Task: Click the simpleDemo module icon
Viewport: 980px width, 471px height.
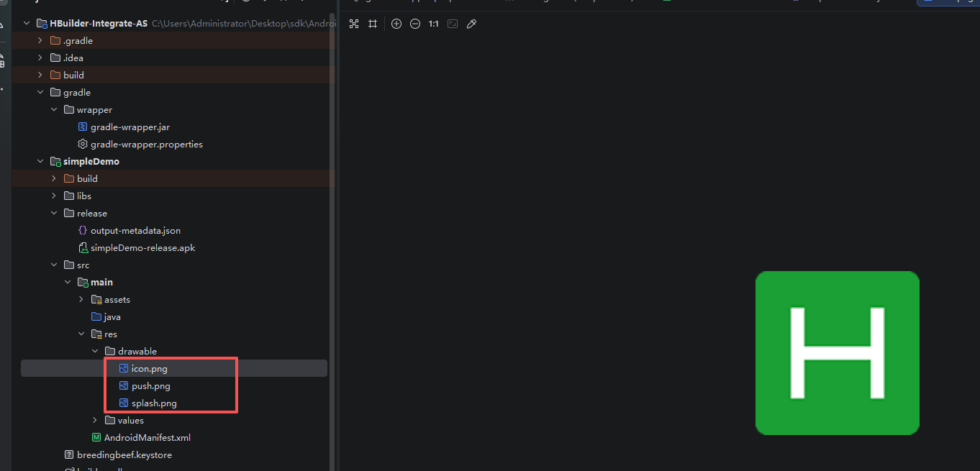Action: [55, 162]
